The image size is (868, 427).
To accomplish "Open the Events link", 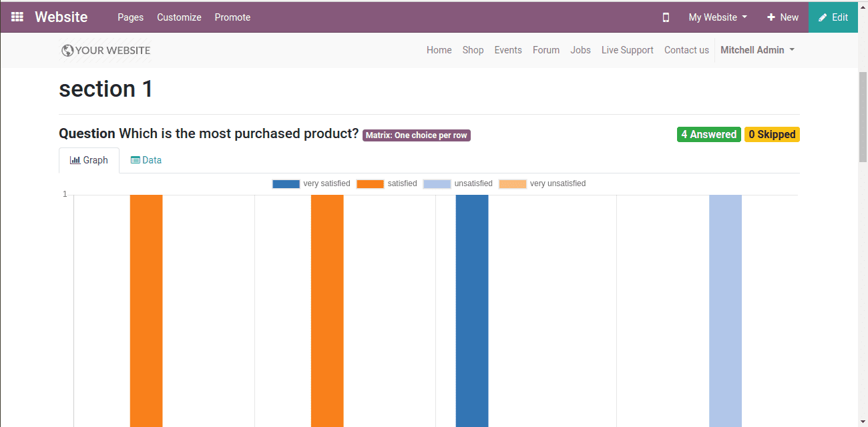I will click(x=508, y=50).
